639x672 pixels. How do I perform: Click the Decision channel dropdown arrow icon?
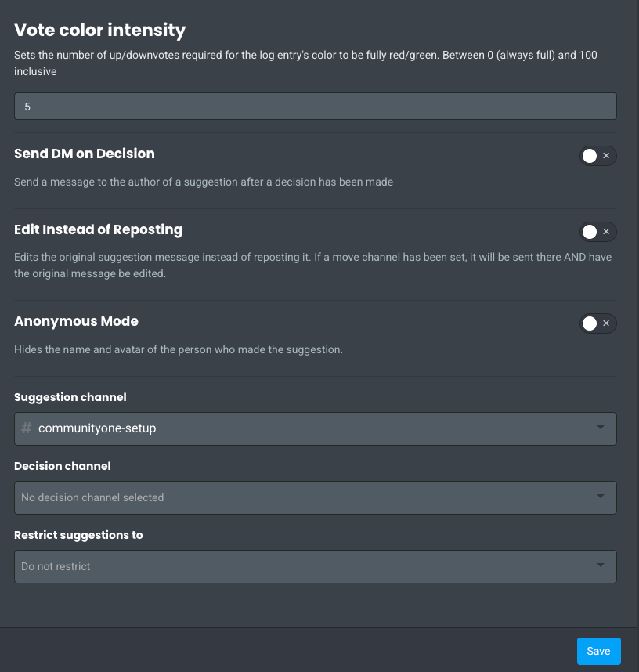click(x=601, y=497)
